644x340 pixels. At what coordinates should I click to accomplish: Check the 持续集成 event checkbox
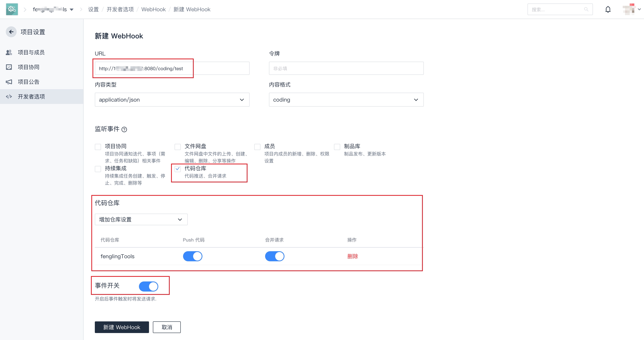pyautogui.click(x=98, y=169)
